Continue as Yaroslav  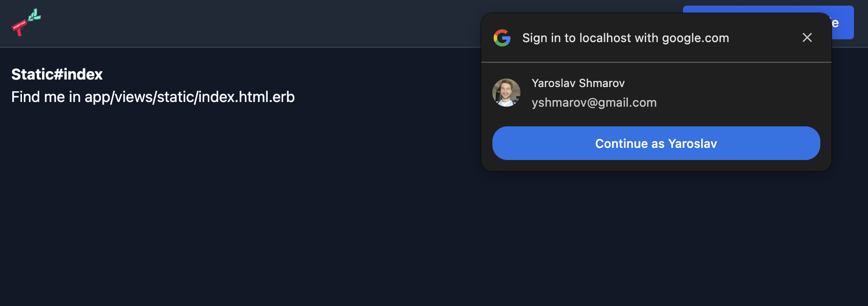[x=656, y=143]
